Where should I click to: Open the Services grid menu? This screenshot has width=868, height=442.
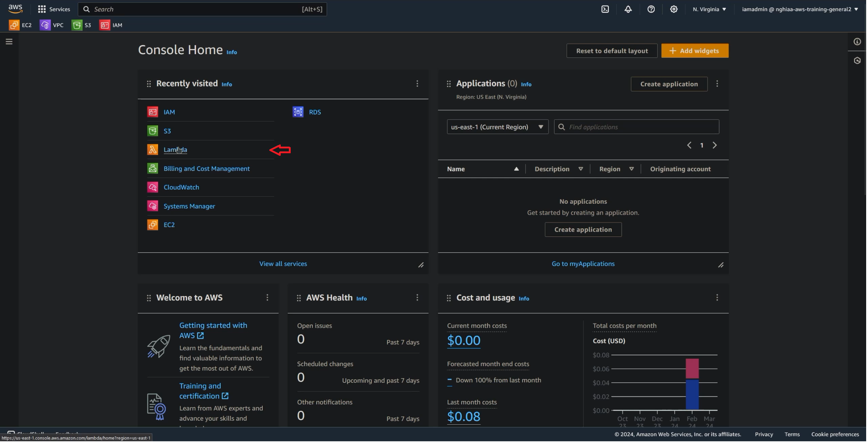54,9
